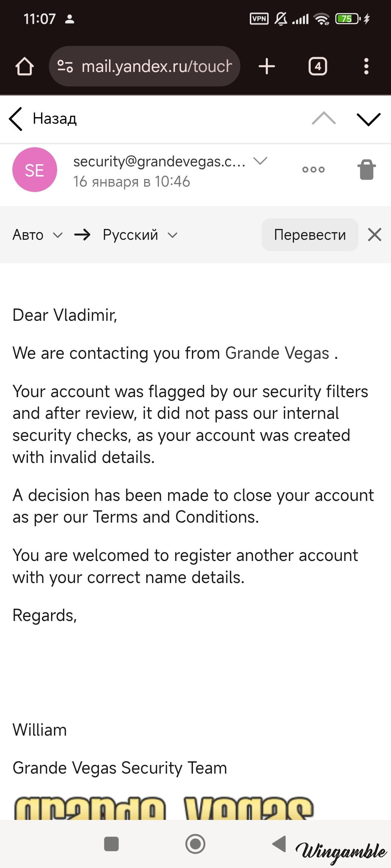This screenshot has height=868, width=391.
Task: Delete this email with the trash icon
Action: [x=366, y=169]
